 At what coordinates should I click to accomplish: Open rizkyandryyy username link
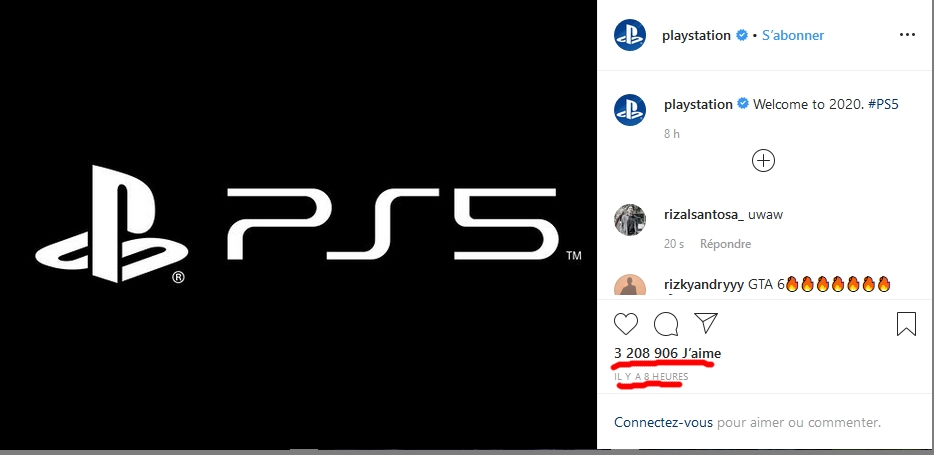click(704, 285)
